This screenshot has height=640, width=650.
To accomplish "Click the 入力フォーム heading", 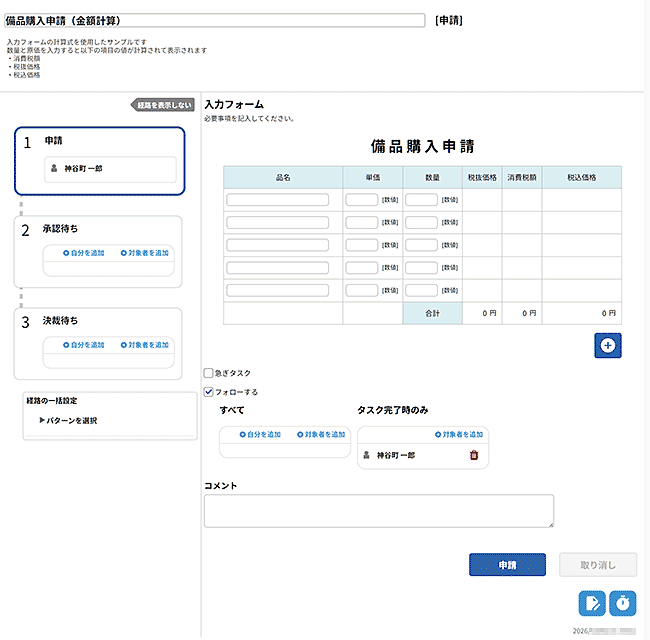I will click(x=234, y=104).
